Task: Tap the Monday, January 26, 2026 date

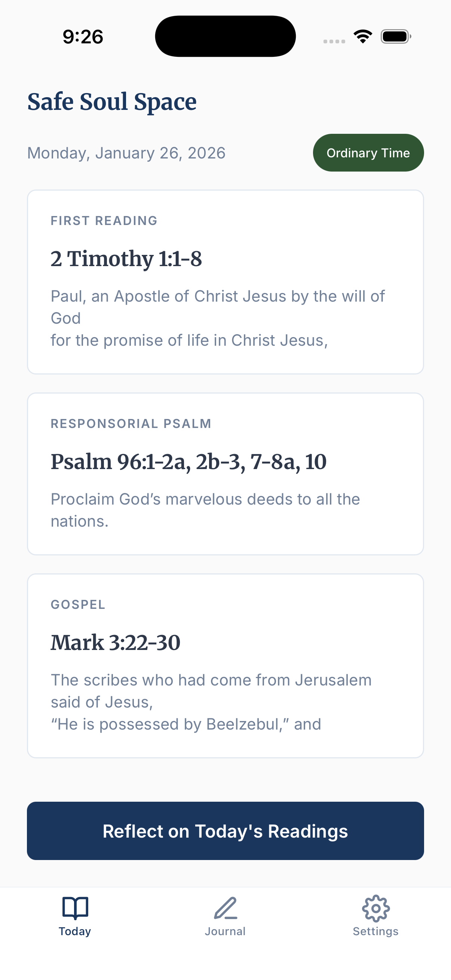Action: 126,153
